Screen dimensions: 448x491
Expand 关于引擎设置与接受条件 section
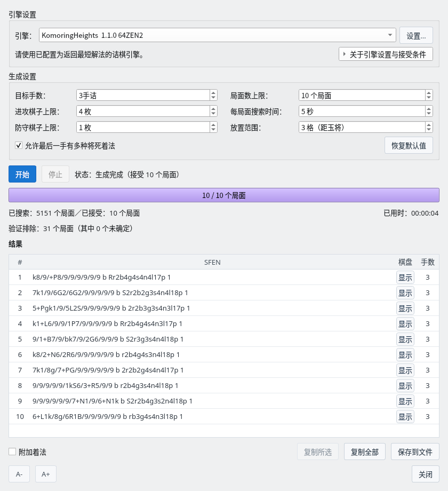point(386,54)
